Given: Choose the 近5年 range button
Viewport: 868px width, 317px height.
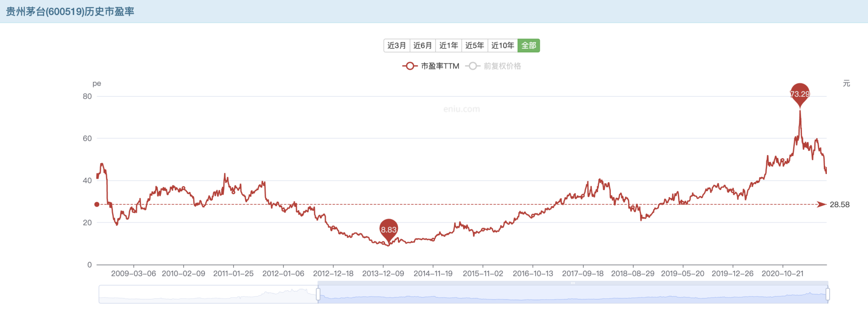Looking at the screenshot, I should pyautogui.click(x=474, y=46).
